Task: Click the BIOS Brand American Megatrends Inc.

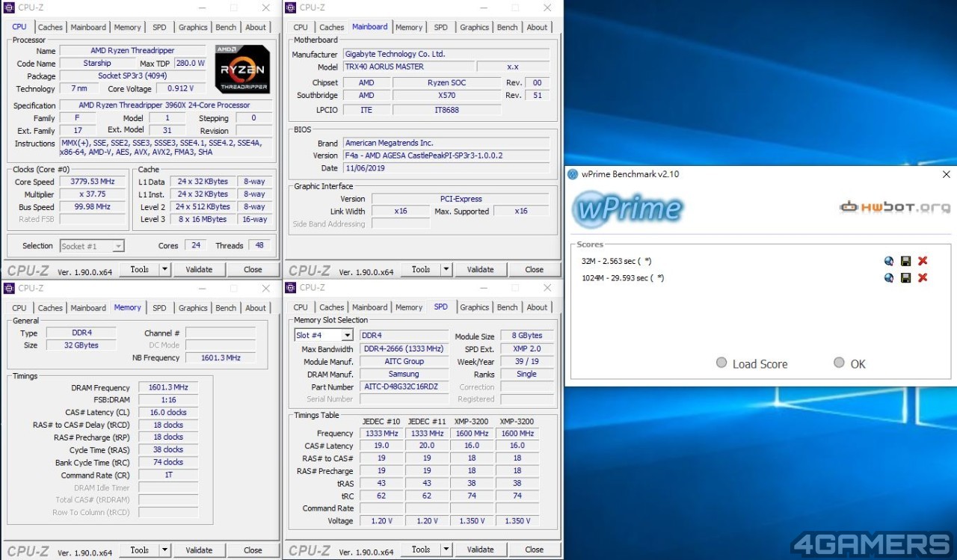Action: tap(446, 143)
